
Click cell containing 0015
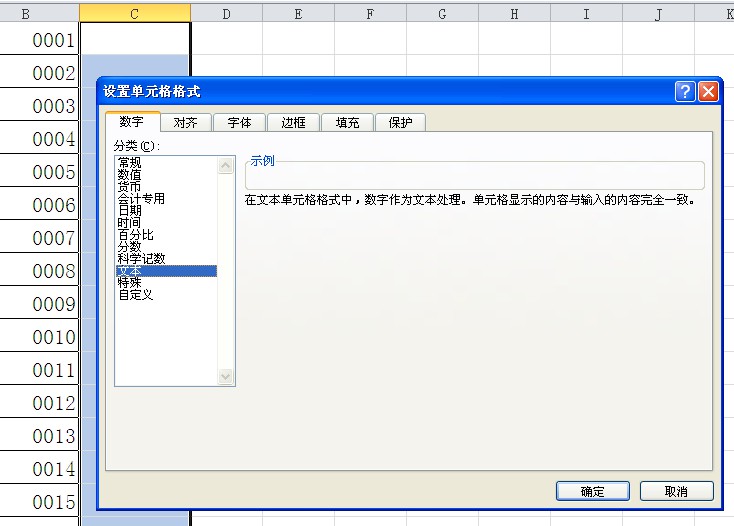[x=39, y=500]
